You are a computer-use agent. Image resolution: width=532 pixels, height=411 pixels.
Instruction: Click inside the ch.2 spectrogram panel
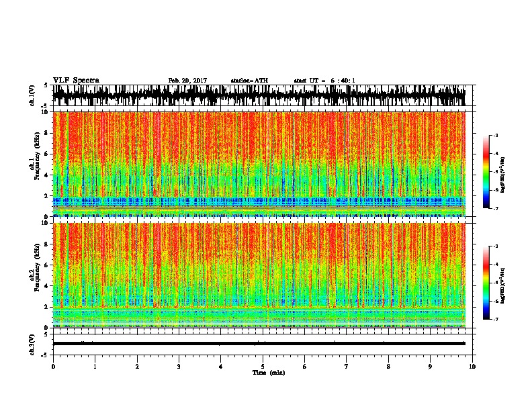259,275
